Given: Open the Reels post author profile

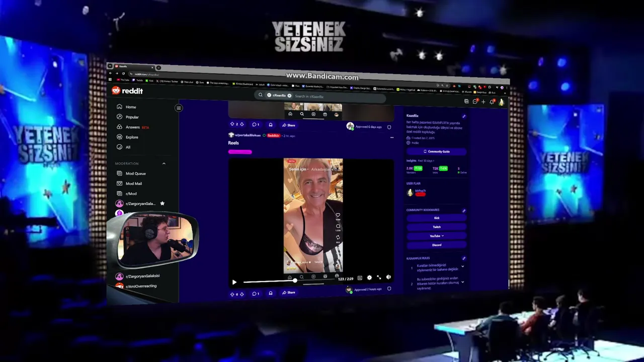Looking at the screenshot, I should (x=248, y=135).
